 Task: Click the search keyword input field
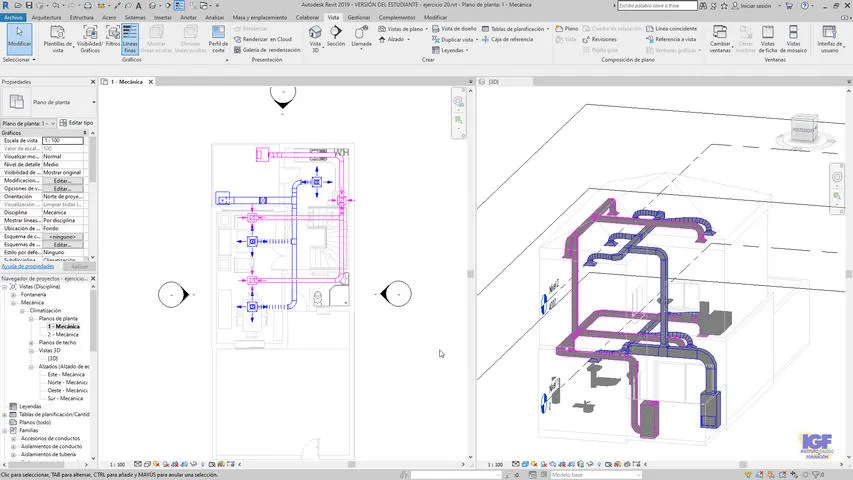(657, 5)
